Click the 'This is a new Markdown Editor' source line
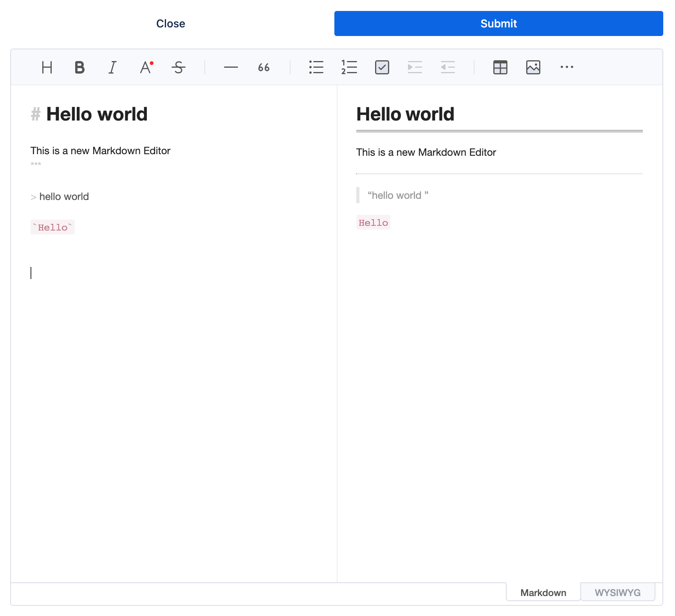Viewport: 675px width, 616px height. tap(100, 151)
